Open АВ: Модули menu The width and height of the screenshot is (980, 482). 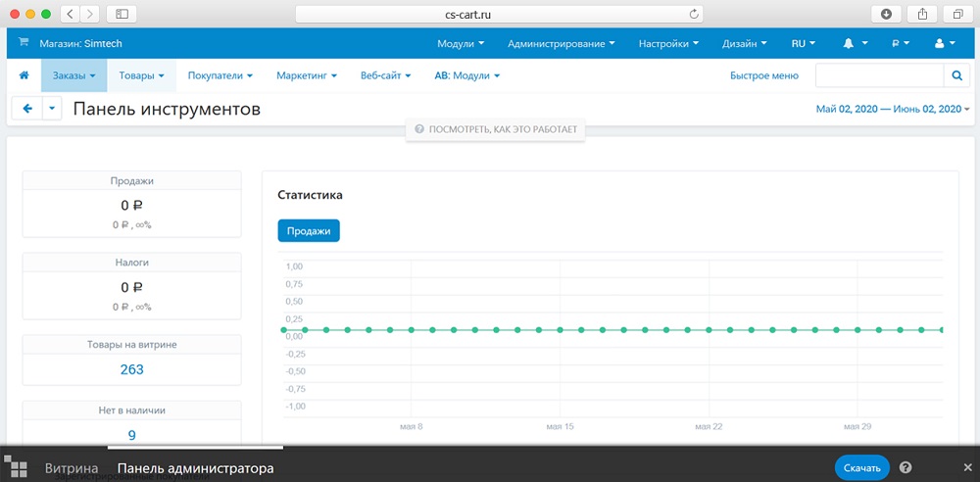click(x=467, y=75)
